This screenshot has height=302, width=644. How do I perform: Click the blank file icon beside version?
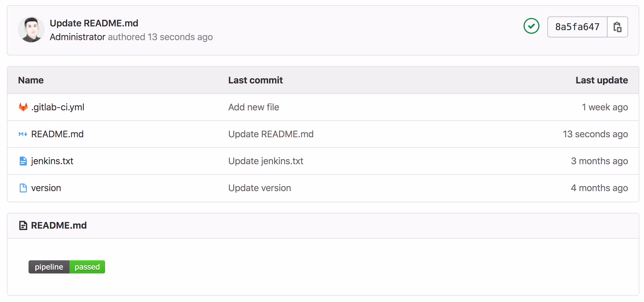tap(23, 188)
